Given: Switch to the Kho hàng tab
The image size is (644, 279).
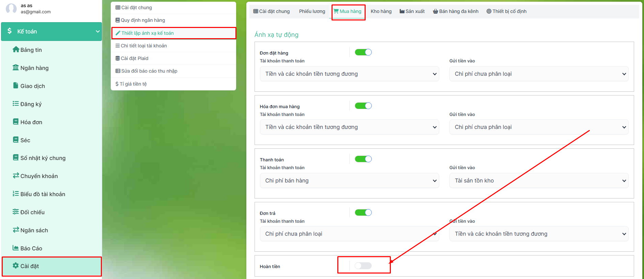Looking at the screenshot, I should tap(381, 11).
